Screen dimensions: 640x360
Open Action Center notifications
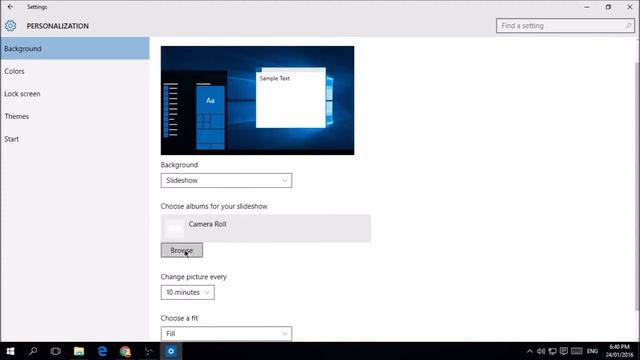pos(564,351)
